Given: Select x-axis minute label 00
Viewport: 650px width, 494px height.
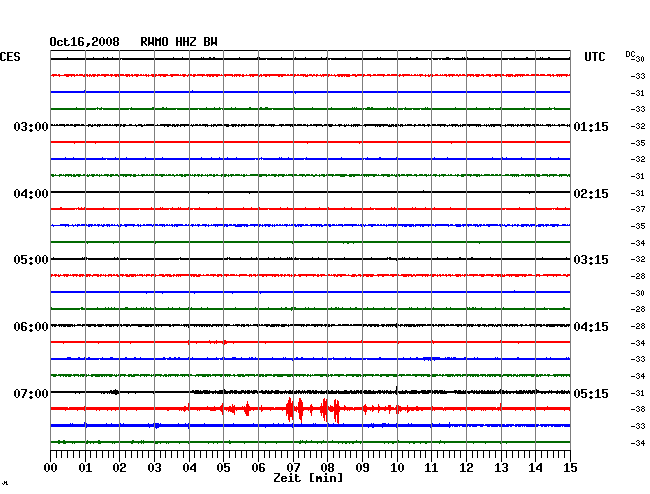Looking at the screenshot, I should click(x=50, y=467).
